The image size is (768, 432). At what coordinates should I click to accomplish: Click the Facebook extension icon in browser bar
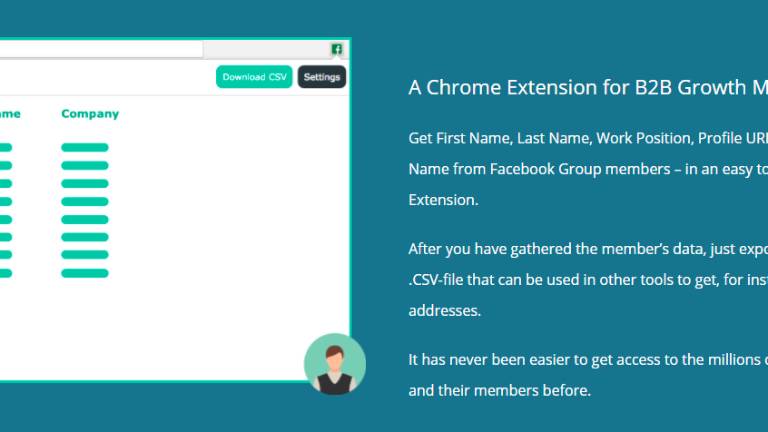click(337, 49)
